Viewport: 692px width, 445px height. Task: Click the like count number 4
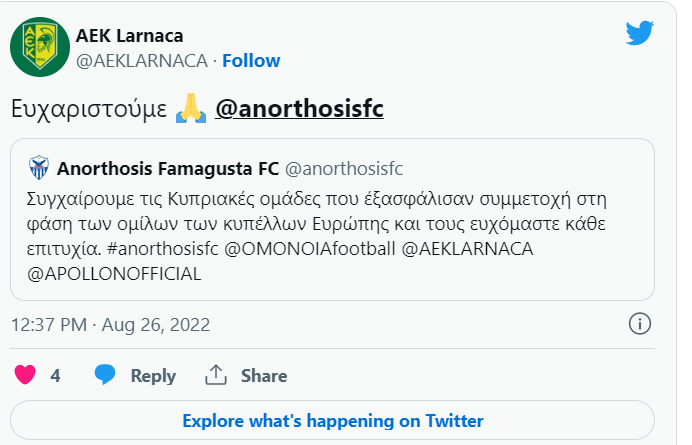55,376
